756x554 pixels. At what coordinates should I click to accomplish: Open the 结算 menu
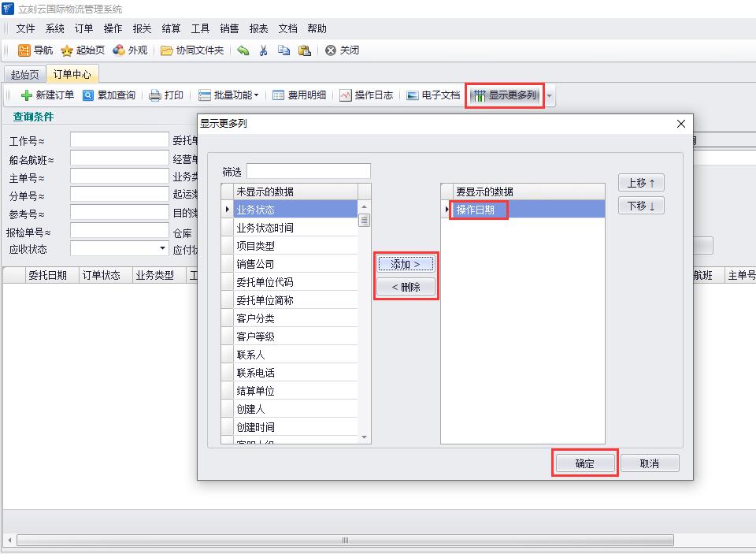(171, 28)
